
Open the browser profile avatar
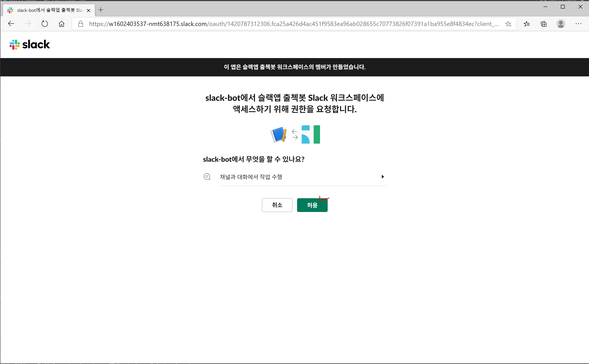tap(561, 24)
